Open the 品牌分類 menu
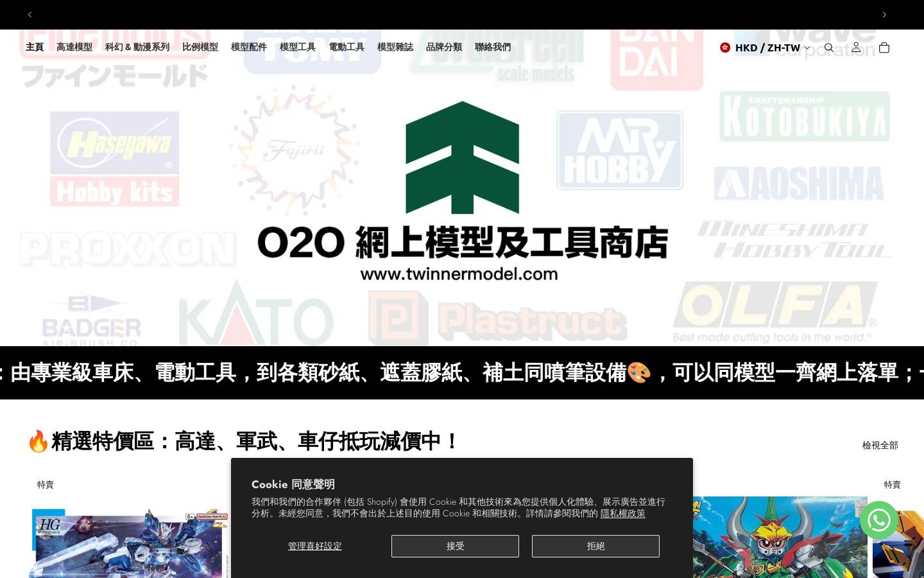 (444, 47)
